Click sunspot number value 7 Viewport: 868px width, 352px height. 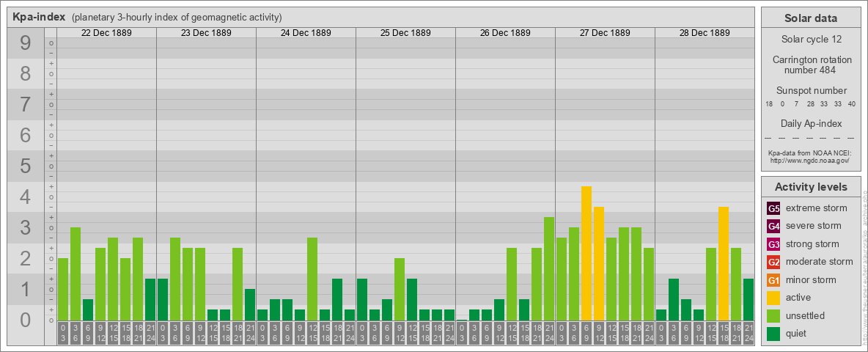click(796, 104)
